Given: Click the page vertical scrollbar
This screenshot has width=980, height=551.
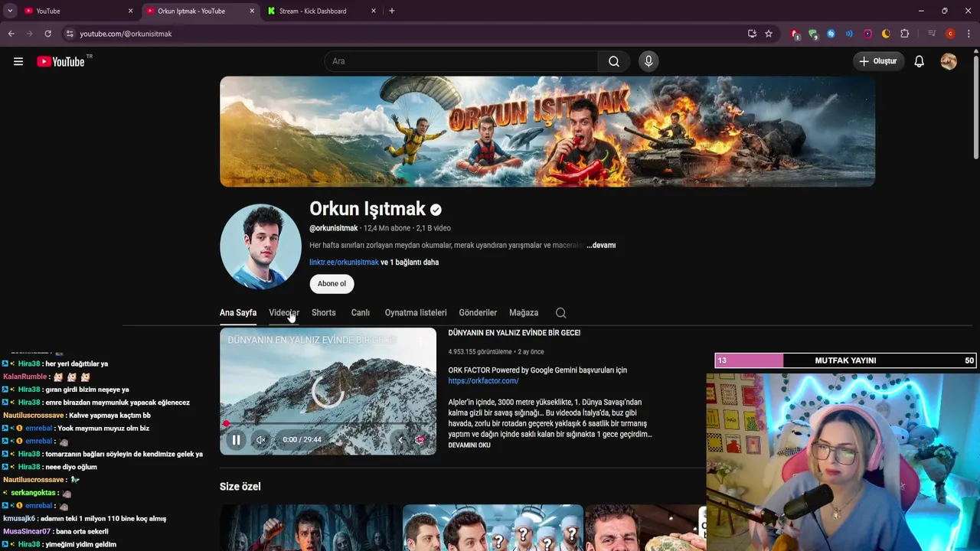Looking at the screenshot, I should [975, 107].
